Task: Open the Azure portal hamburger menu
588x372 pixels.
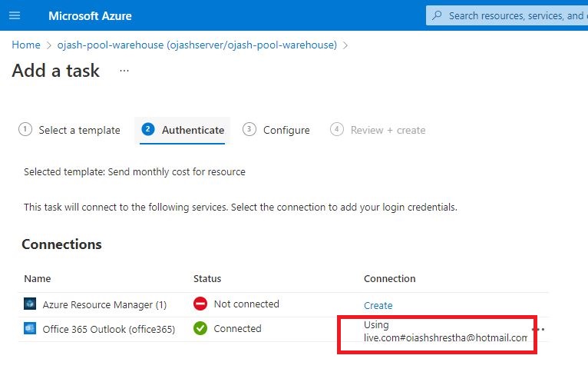Action: (15, 15)
